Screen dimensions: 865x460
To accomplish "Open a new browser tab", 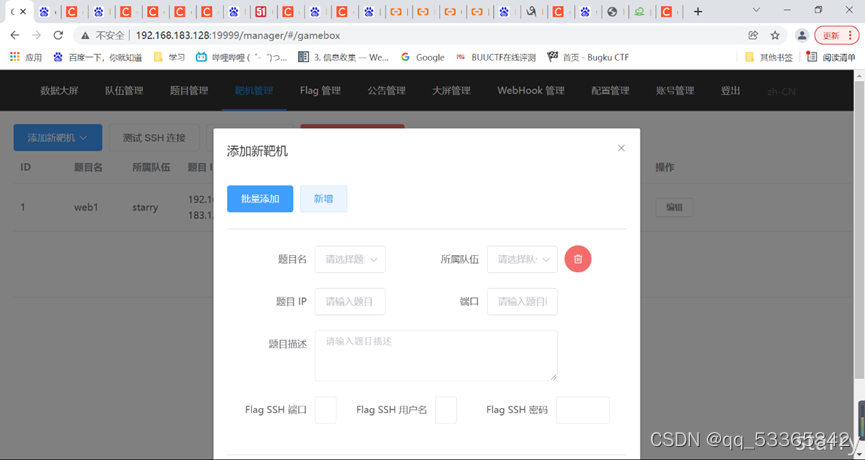I will click(x=698, y=11).
